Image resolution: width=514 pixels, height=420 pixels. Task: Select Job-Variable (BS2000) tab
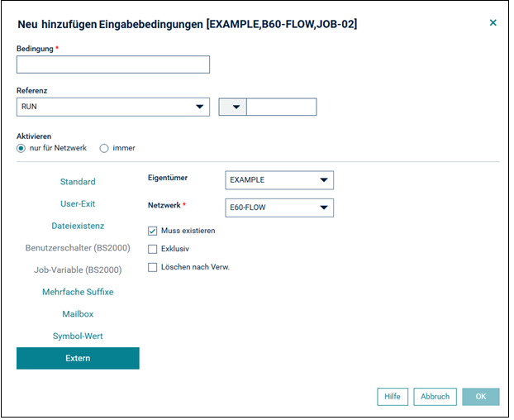tap(78, 270)
